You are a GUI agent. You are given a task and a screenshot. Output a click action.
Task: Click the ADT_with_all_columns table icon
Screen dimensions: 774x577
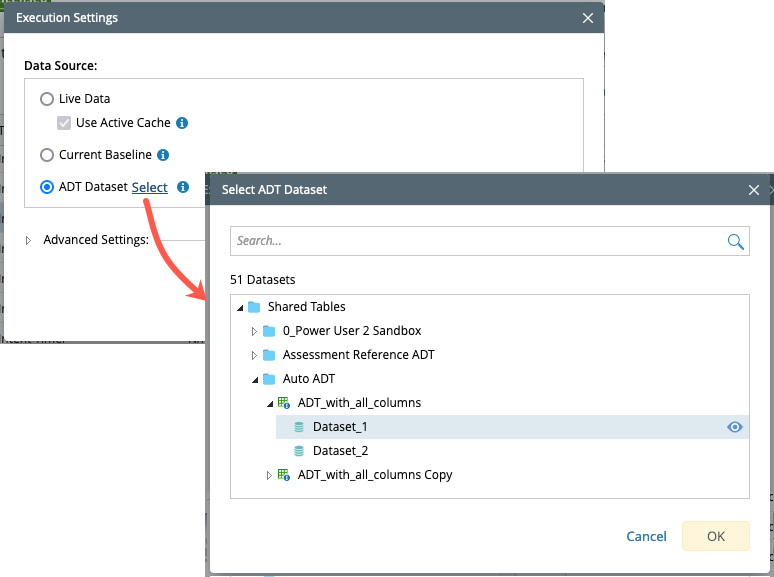pyautogui.click(x=284, y=403)
